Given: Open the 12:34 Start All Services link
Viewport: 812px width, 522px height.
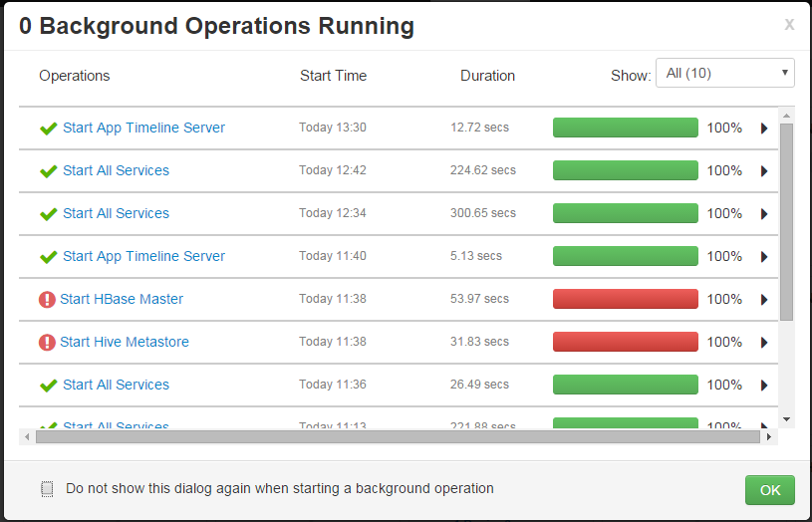Looking at the screenshot, I should [116, 213].
